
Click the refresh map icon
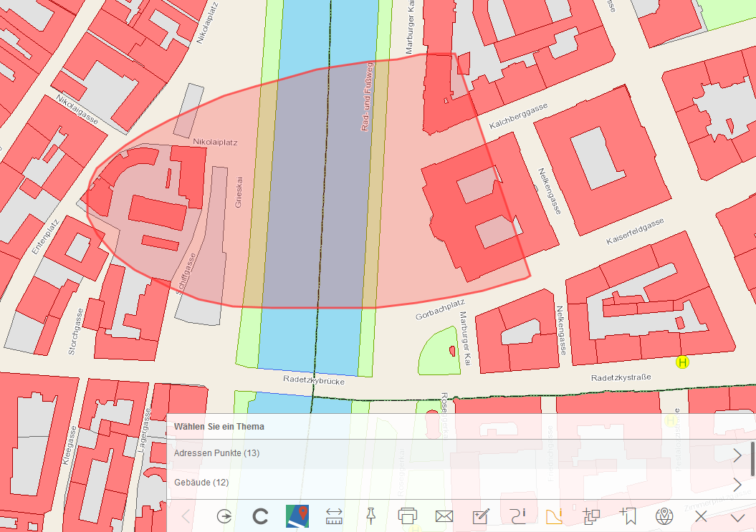tap(261, 516)
